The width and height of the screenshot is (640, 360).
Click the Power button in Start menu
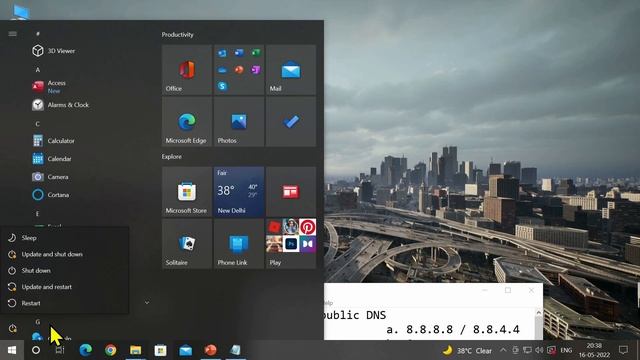tap(12, 328)
